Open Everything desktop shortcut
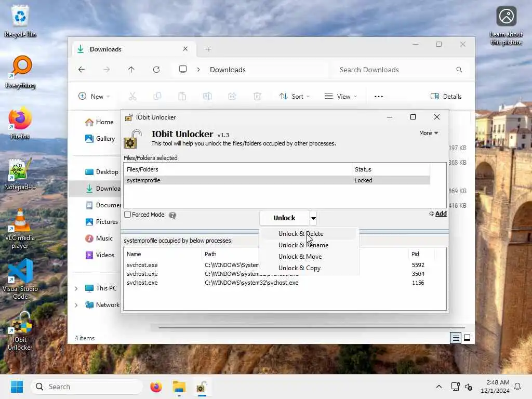The width and height of the screenshot is (532, 399). click(x=20, y=72)
